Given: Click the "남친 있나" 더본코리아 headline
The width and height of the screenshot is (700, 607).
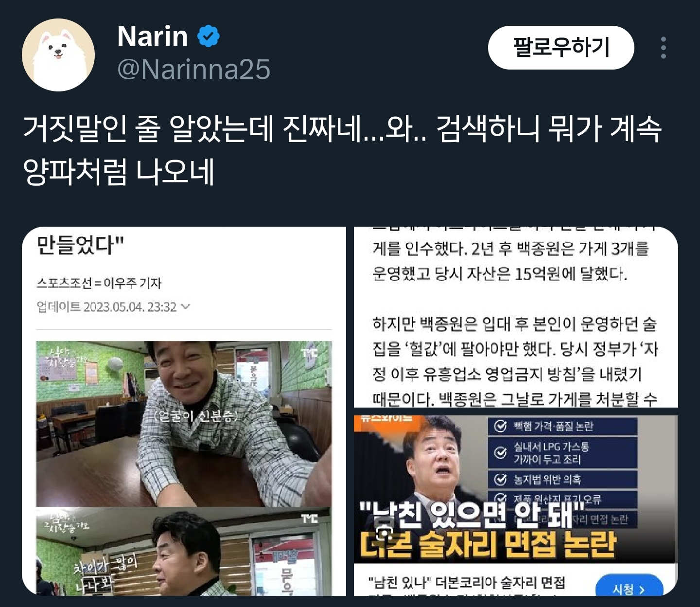Looking at the screenshot, I should pyautogui.click(x=467, y=582).
